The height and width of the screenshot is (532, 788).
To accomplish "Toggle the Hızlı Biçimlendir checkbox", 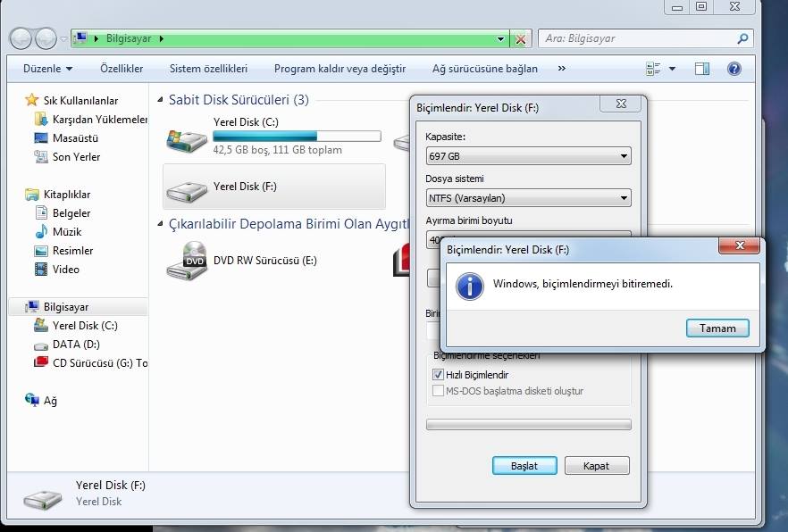I will (x=438, y=374).
